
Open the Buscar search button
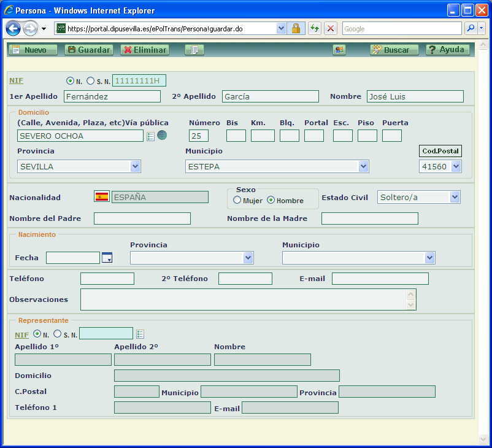[x=394, y=50]
